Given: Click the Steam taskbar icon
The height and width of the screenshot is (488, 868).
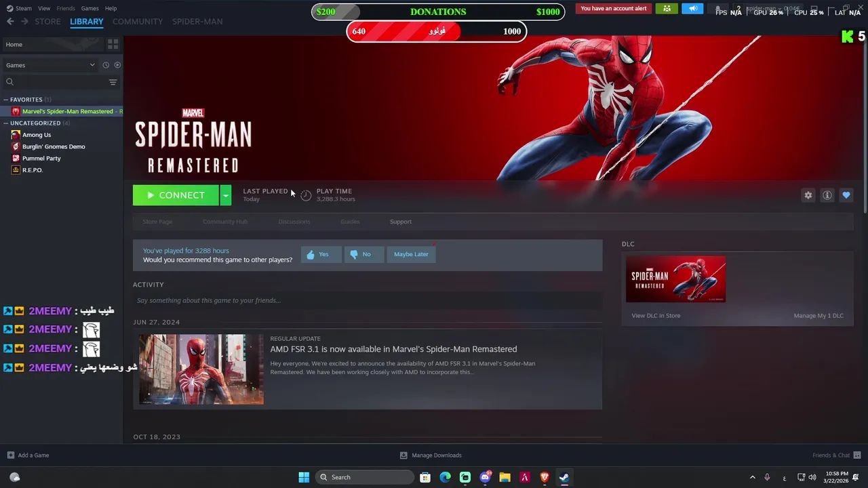Looking at the screenshot, I should tap(564, 477).
